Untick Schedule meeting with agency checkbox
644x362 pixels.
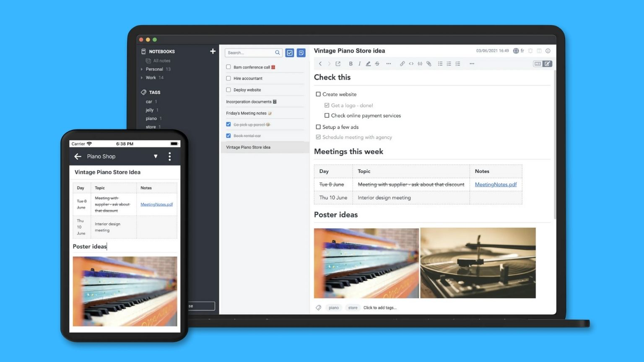click(318, 137)
